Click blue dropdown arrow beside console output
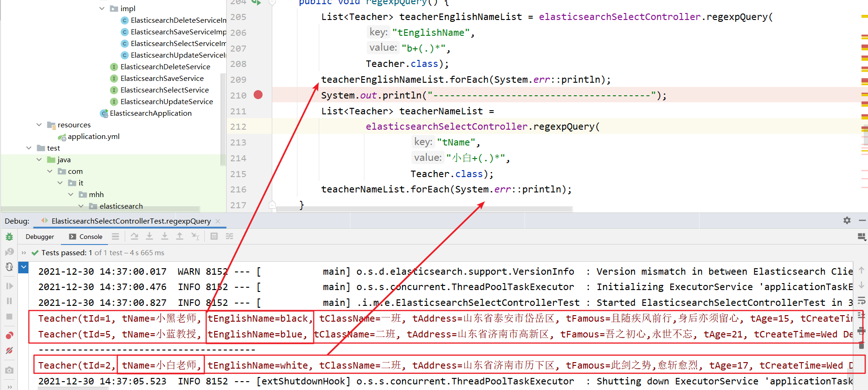868x390 pixels. [x=23, y=267]
